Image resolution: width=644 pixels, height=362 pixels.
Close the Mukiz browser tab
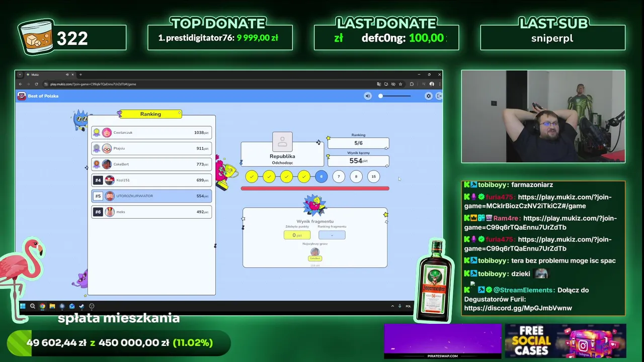point(73,74)
